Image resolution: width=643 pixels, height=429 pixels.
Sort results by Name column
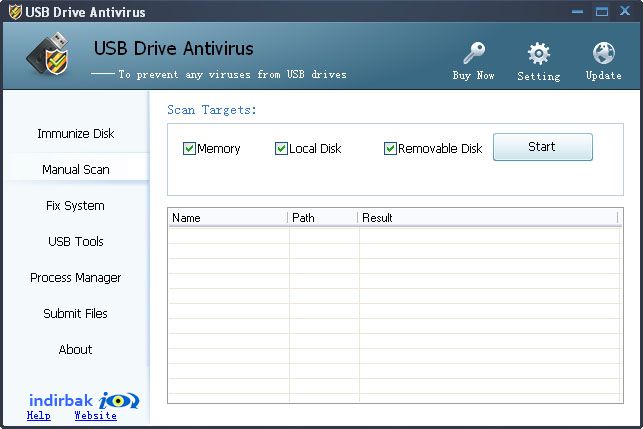(x=228, y=218)
